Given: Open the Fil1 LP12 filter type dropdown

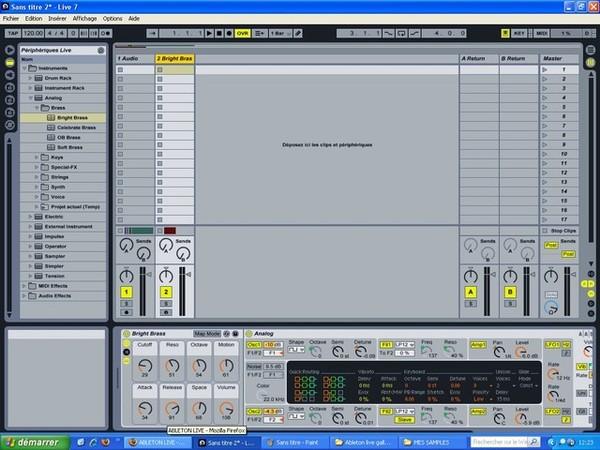Looking at the screenshot, I should (x=404, y=345).
